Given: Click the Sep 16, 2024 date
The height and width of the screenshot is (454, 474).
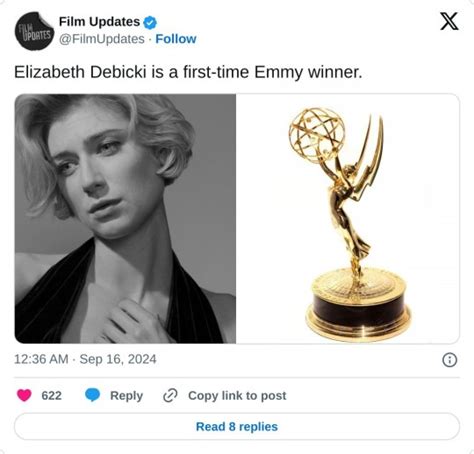Looking at the screenshot, I should tap(118, 359).
